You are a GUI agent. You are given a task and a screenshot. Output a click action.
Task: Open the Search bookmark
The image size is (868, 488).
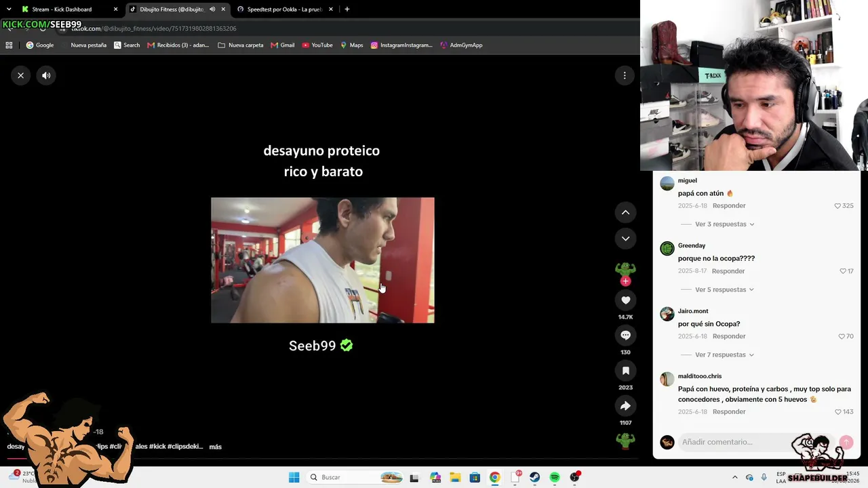pyautogui.click(x=127, y=45)
